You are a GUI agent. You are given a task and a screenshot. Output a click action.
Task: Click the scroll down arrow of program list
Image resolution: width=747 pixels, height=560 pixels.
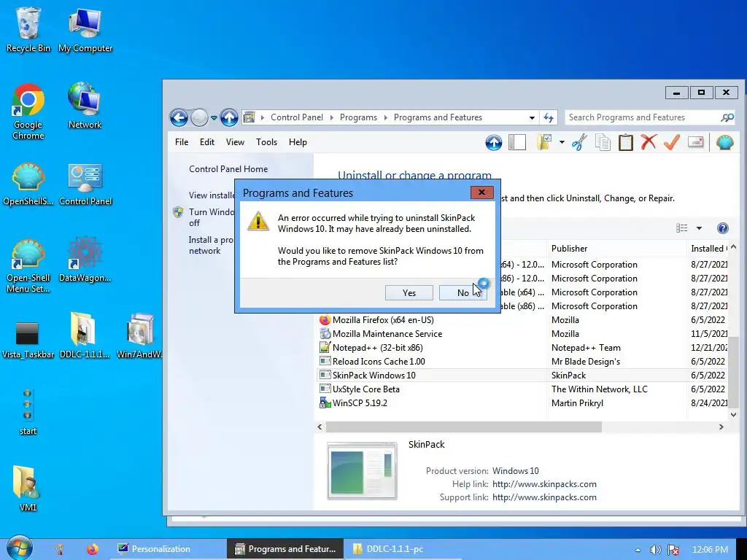tap(733, 415)
